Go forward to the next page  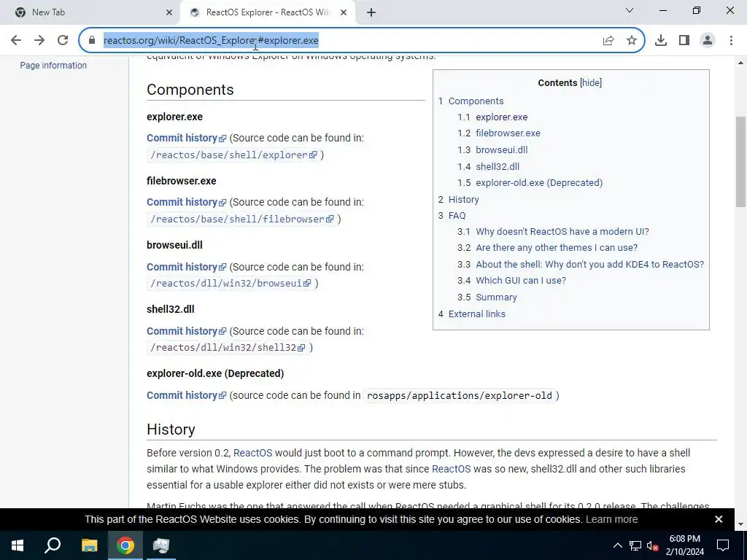tap(39, 41)
